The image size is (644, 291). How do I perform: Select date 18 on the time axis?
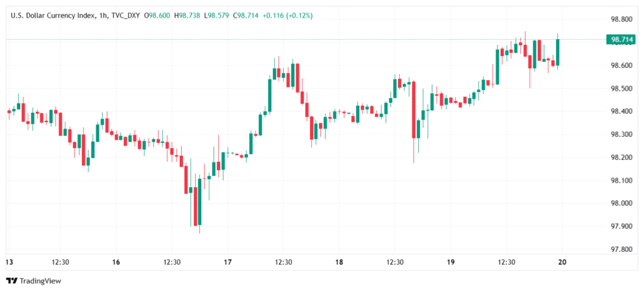[339, 262]
